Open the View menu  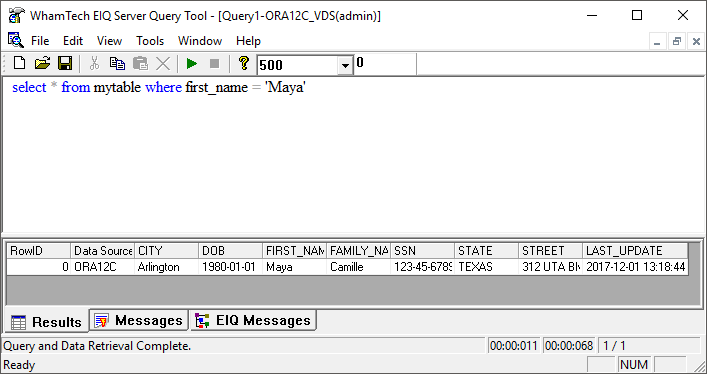(x=109, y=41)
